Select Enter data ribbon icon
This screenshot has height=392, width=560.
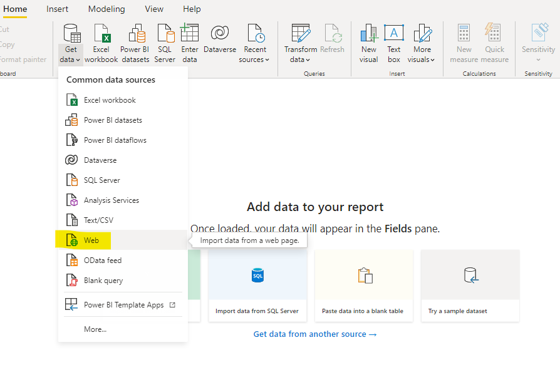pyautogui.click(x=189, y=33)
